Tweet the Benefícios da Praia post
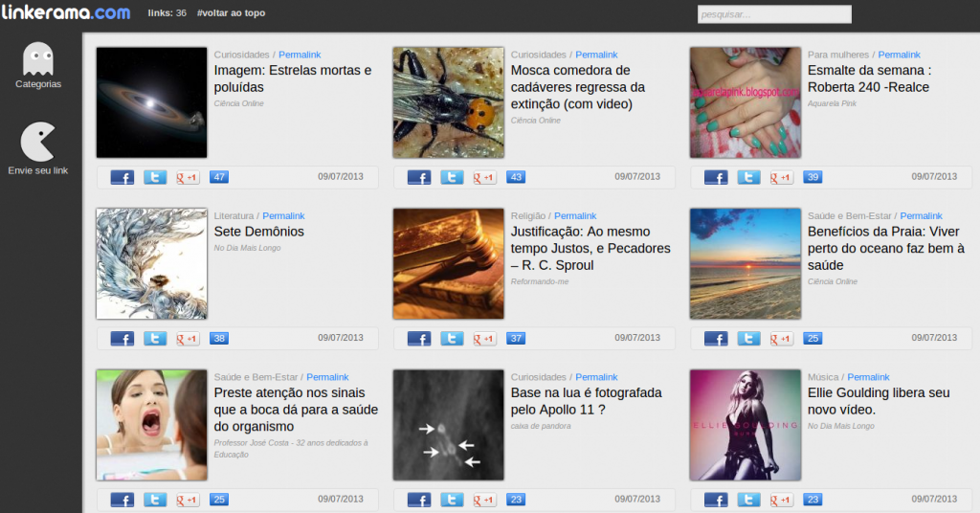Viewport: 980px width, 513px height. coord(748,339)
